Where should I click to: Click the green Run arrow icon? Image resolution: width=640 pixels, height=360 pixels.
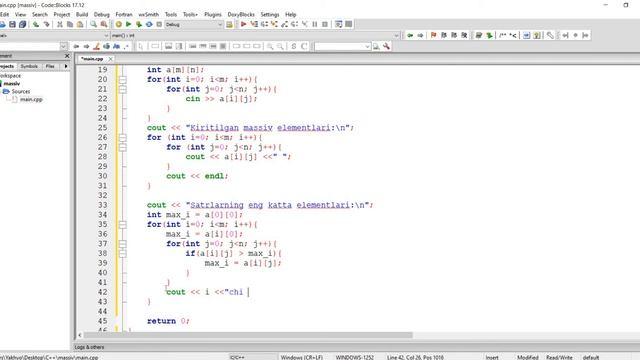(129, 24)
